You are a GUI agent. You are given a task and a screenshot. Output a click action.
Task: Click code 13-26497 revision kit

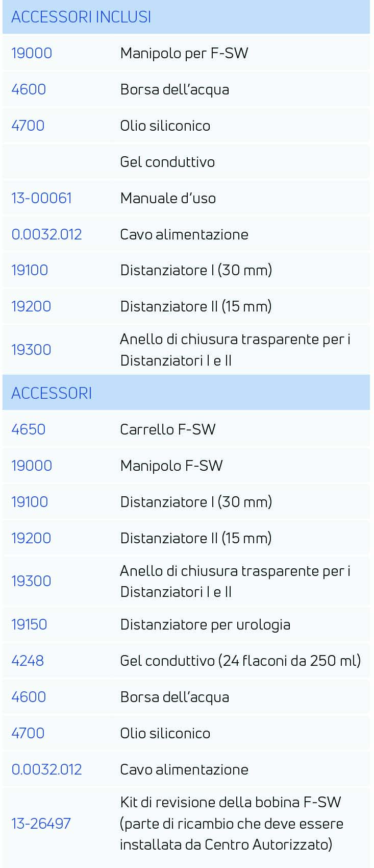pyautogui.click(x=41, y=823)
